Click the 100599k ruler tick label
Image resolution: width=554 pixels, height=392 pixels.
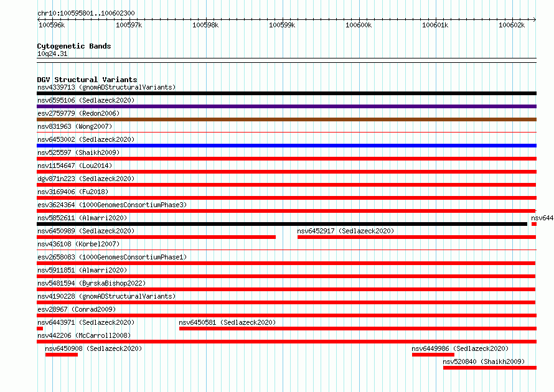tap(282, 25)
